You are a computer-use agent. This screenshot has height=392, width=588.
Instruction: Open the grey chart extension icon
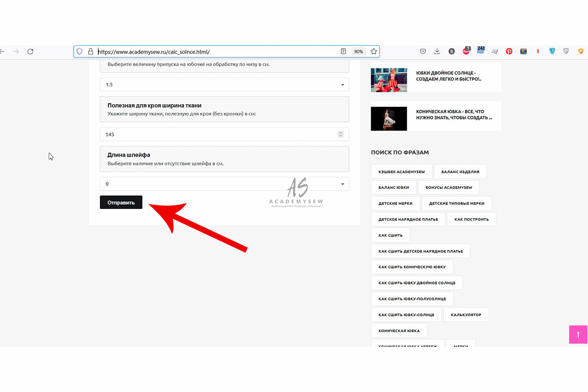pyautogui.click(x=495, y=51)
